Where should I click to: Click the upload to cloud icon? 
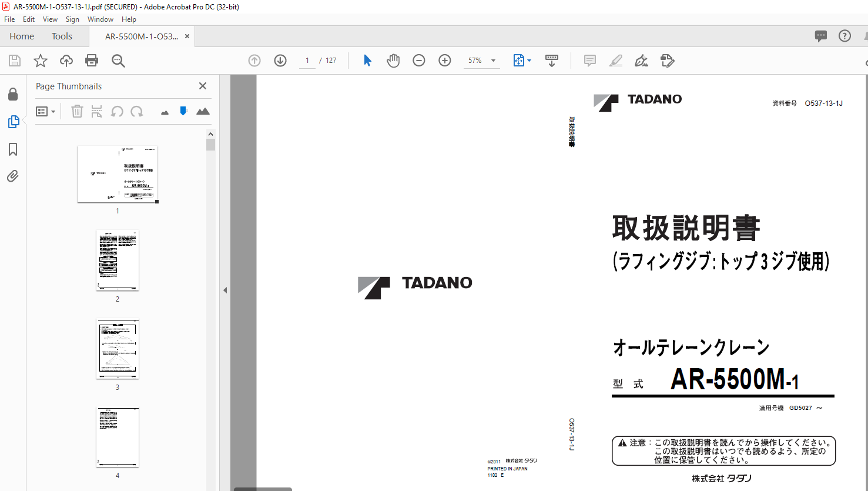(x=66, y=61)
